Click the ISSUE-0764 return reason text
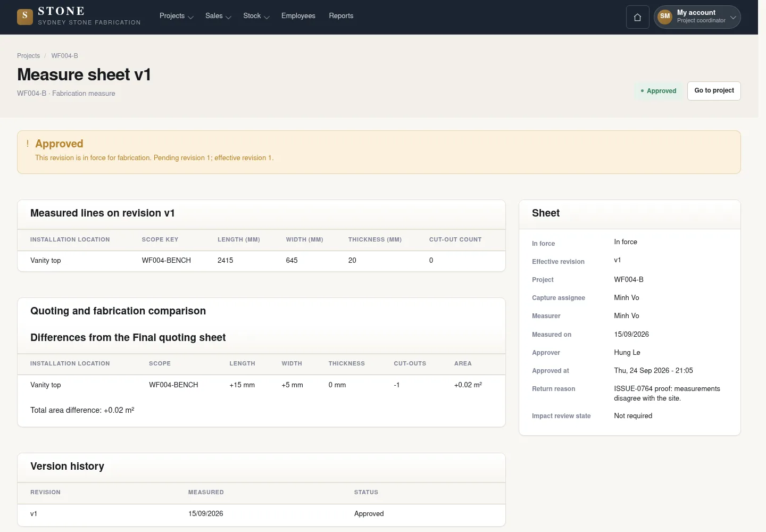Screen dimensions: 766x532 pos(667,394)
